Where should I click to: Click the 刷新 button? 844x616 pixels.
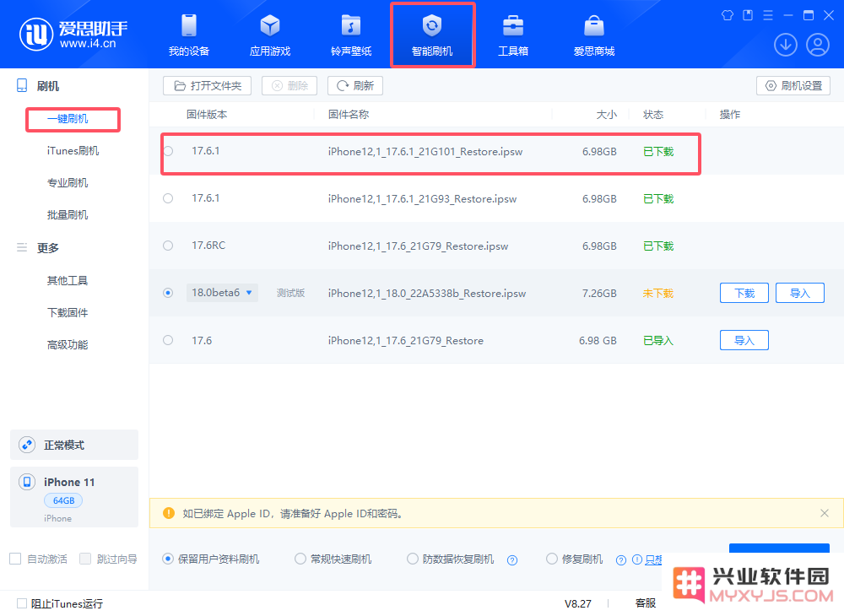point(355,85)
